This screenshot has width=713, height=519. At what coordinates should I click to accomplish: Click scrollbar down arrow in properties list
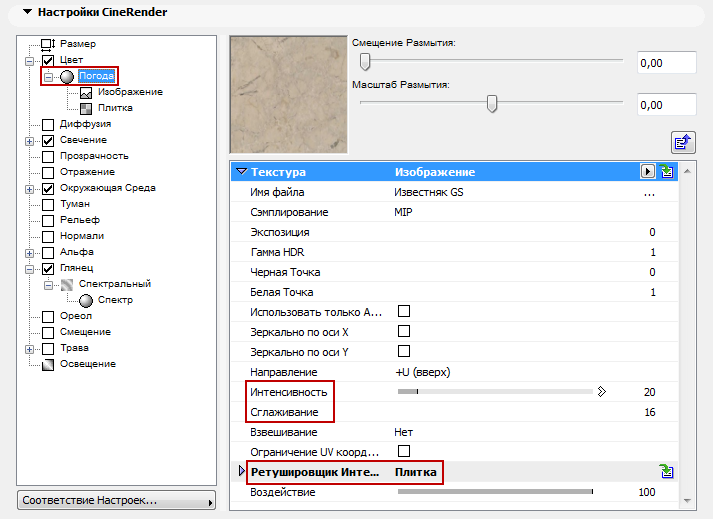(687, 500)
